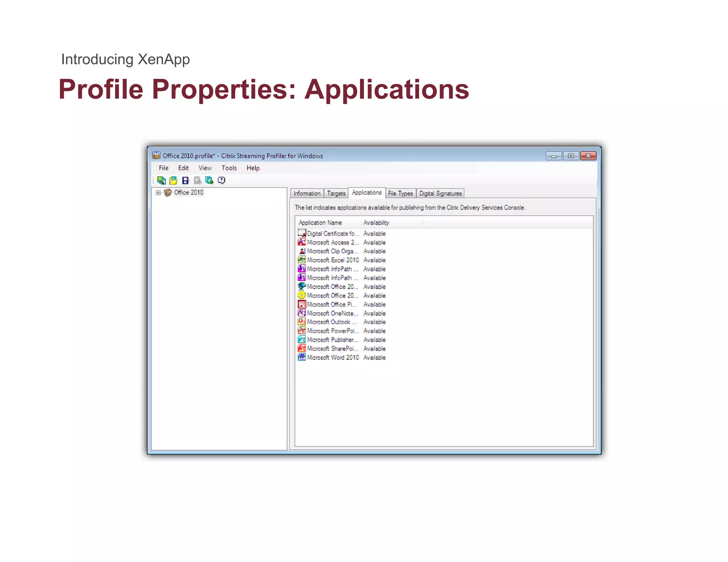This screenshot has width=728, height=562.
Task: Expand the Office 2010 tree node
Action: click(158, 193)
